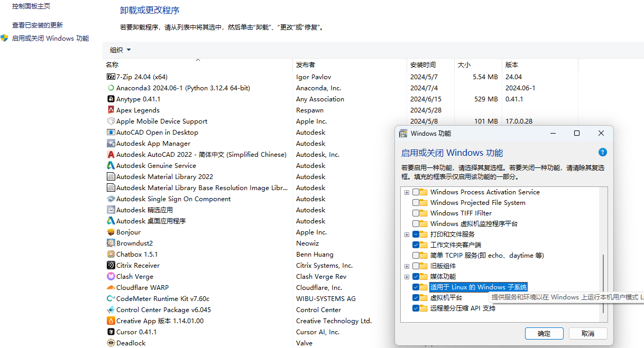Click the Bonjour program icon
The width and height of the screenshot is (644, 348).
tap(111, 232)
